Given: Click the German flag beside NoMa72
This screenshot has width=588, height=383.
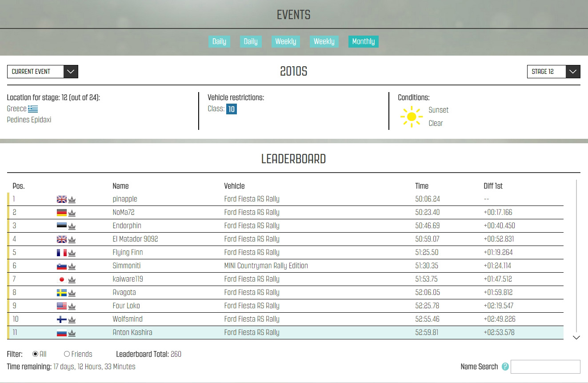Looking at the screenshot, I should 62,213.
